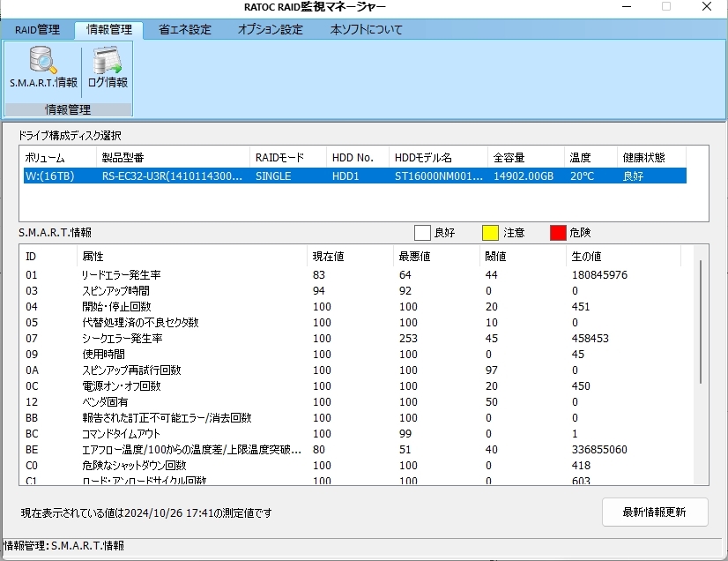Open the 省エネ設定 tab
The image size is (728, 561).
pos(185,30)
